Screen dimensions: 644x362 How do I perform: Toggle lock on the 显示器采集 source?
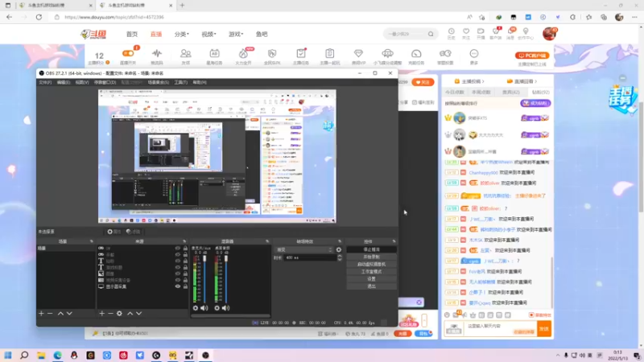click(185, 286)
